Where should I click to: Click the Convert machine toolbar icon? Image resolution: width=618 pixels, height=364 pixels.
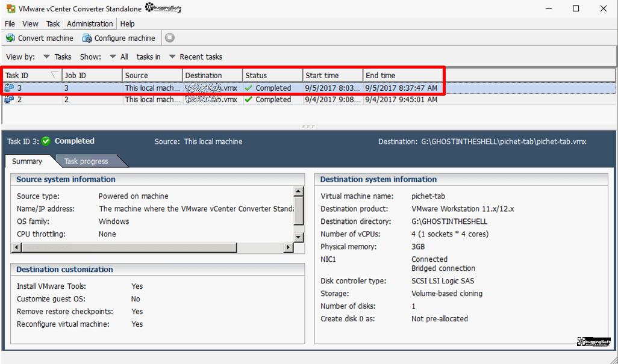tap(10, 38)
